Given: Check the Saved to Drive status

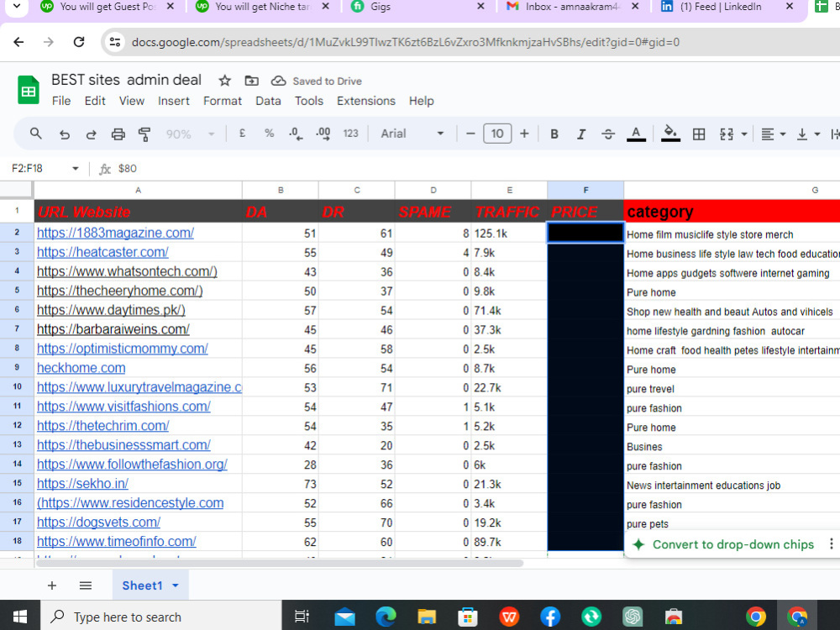Looking at the screenshot, I should (x=317, y=81).
